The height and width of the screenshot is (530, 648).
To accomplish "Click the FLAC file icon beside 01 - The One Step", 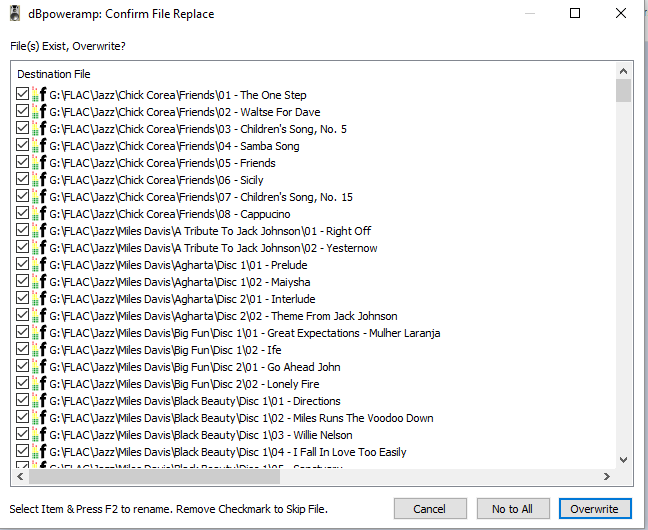I will (x=39, y=95).
